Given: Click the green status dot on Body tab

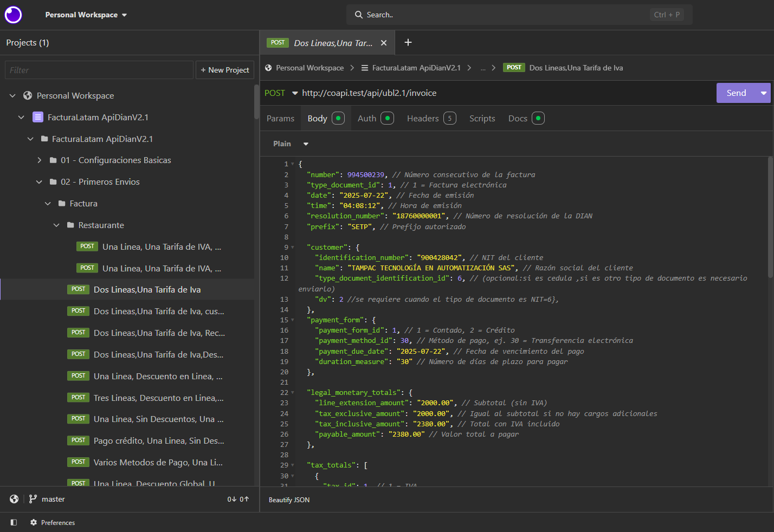Looking at the screenshot, I should coord(338,118).
